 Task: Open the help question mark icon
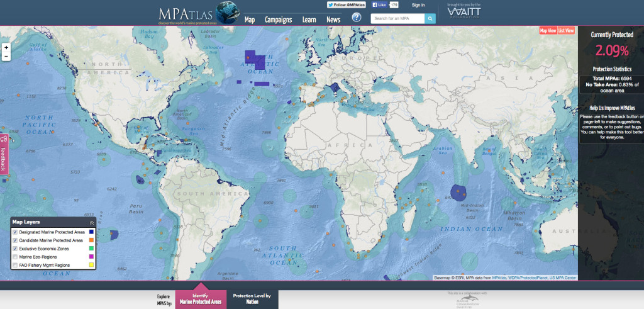coord(357,18)
